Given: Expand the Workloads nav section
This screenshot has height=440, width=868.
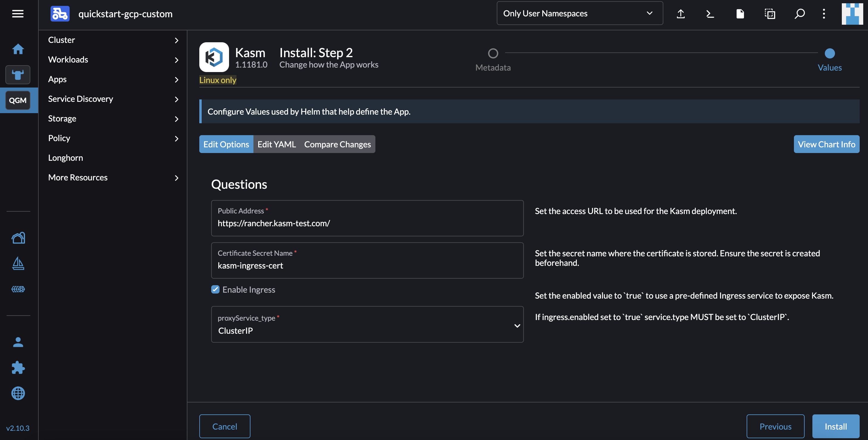Looking at the screenshot, I should 113,60.
